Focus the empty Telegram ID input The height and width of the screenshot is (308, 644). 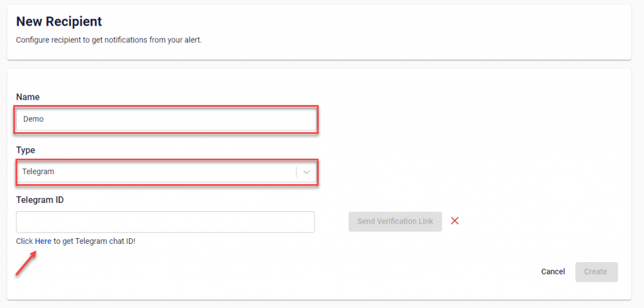pos(165,221)
